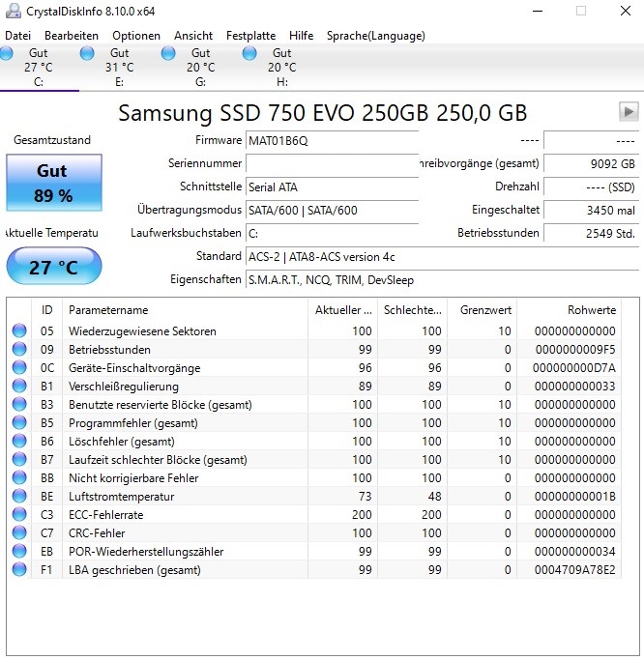Click the Firmware field MAT01B6Q

point(332,140)
